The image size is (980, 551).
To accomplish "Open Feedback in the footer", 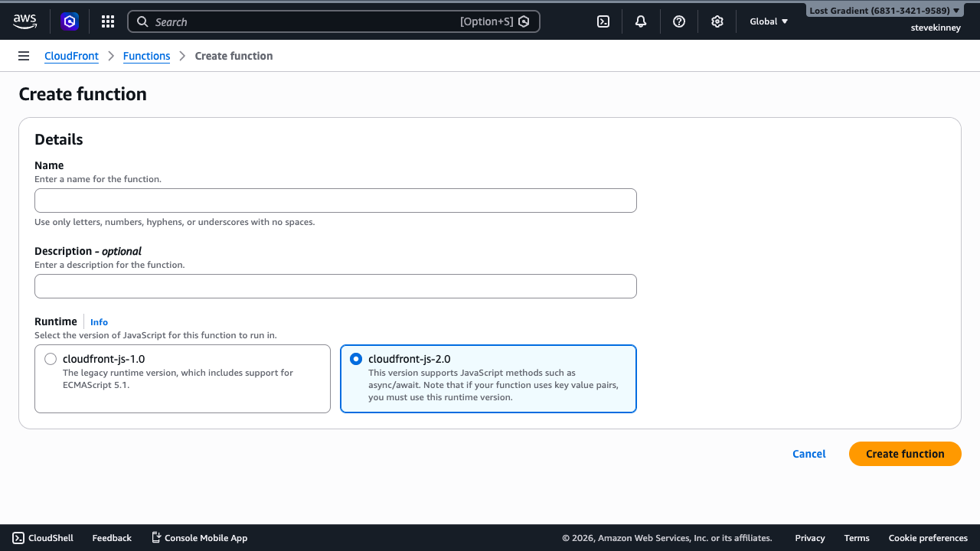I will (x=112, y=538).
